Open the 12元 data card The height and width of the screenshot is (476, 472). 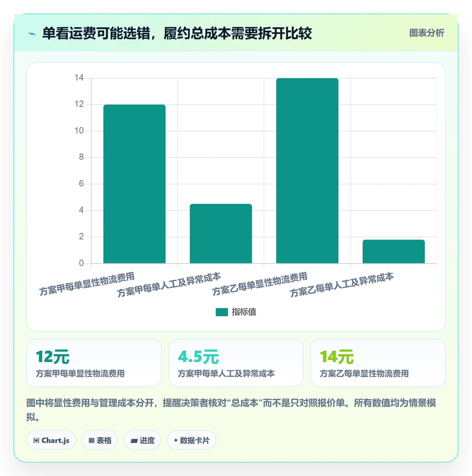click(94, 363)
